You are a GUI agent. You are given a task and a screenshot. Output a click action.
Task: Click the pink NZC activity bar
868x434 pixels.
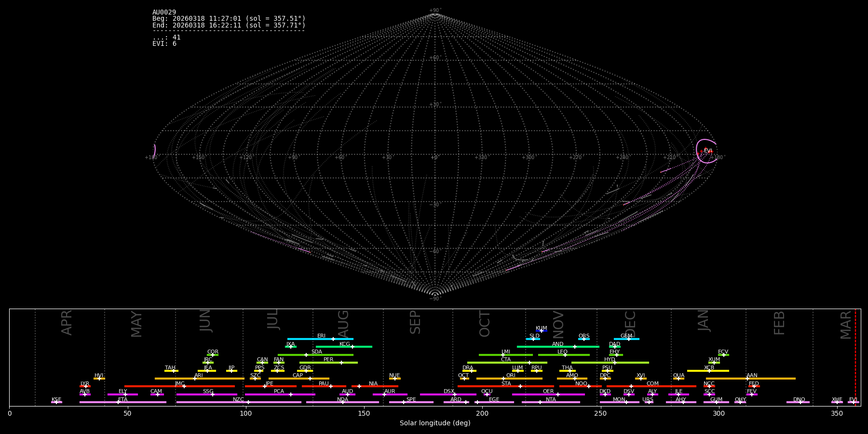pyautogui.click(x=239, y=402)
